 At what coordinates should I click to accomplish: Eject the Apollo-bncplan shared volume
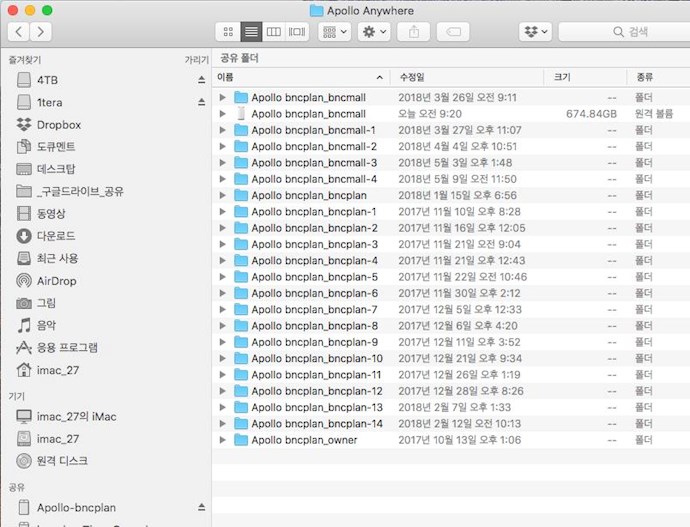click(201, 507)
